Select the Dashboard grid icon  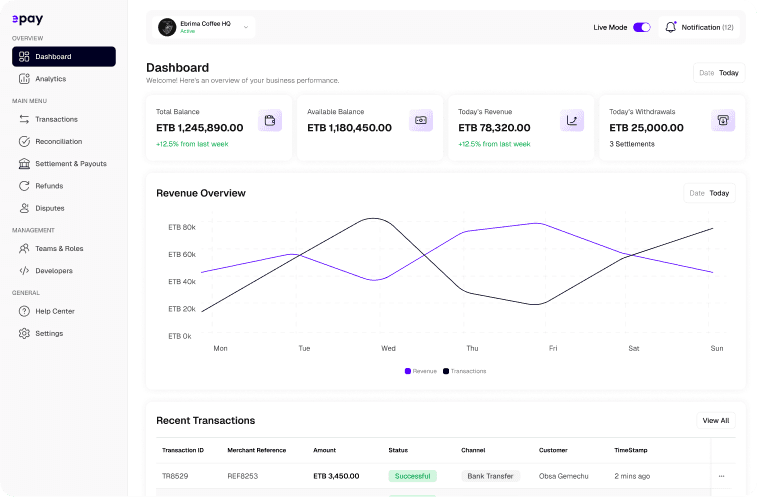24,57
